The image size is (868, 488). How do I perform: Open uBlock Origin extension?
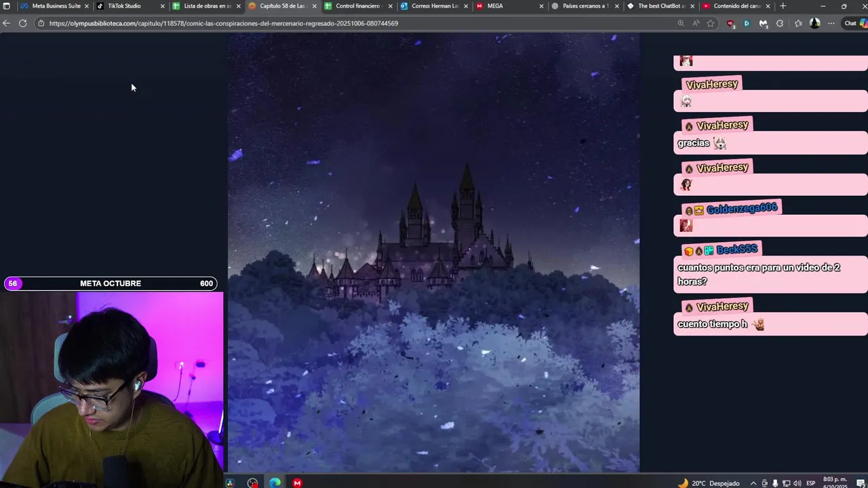tap(730, 23)
